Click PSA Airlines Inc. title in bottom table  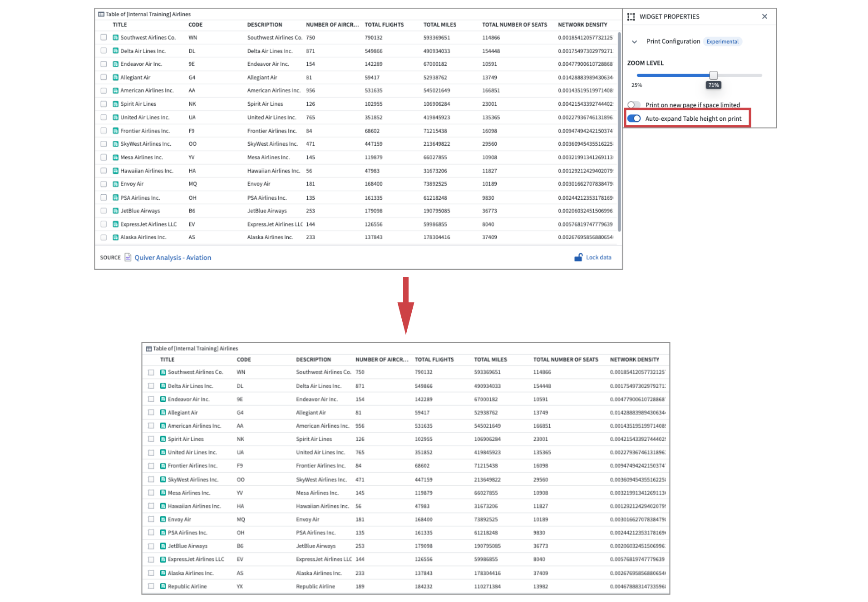(x=187, y=533)
